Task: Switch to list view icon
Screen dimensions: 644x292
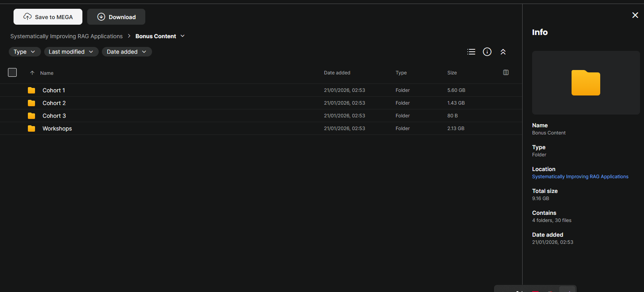Action: click(x=471, y=52)
